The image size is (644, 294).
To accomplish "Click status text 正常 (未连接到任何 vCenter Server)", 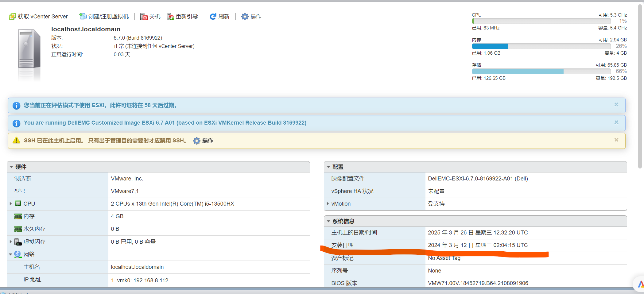I will (154, 46).
